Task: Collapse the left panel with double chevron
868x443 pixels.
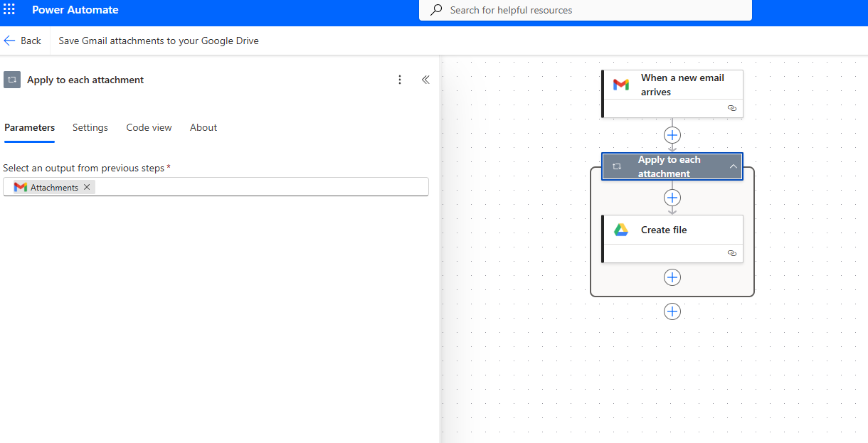Action: pyautogui.click(x=425, y=80)
